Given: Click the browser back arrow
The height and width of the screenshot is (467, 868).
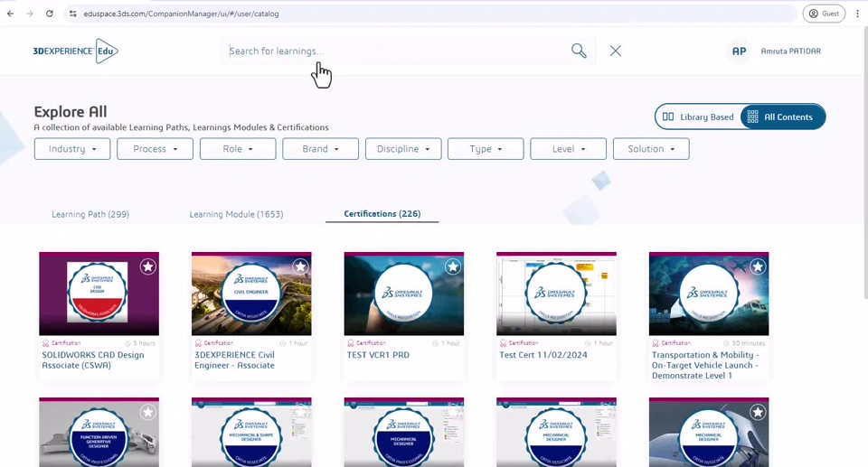Looking at the screenshot, I should coord(11,14).
